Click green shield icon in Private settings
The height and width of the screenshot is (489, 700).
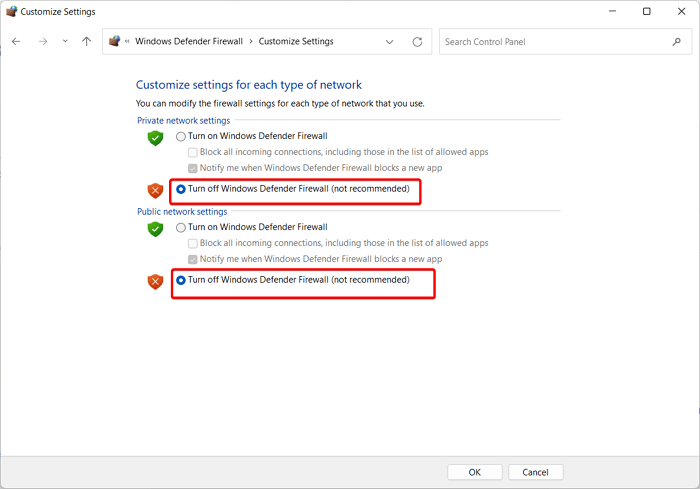(x=155, y=138)
